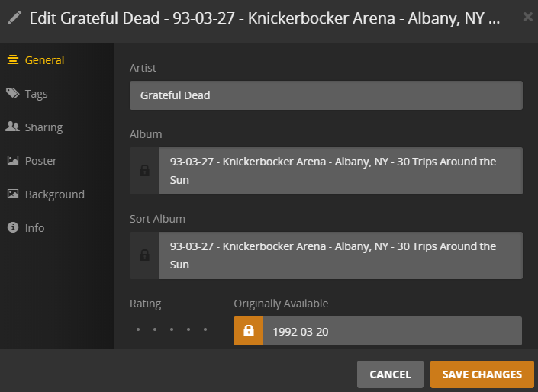
Task: Click the pencil edit icon in title
Action: pos(14,18)
